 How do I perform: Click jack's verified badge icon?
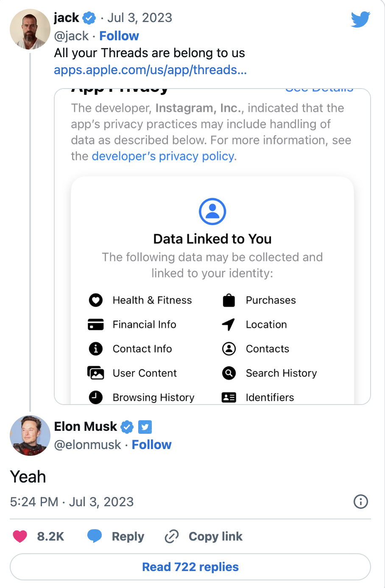pos(89,18)
